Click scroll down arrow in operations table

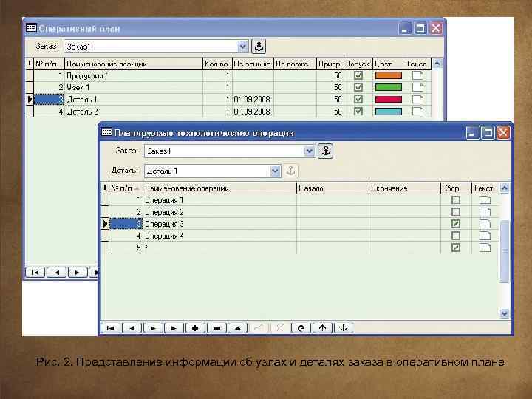505,313
